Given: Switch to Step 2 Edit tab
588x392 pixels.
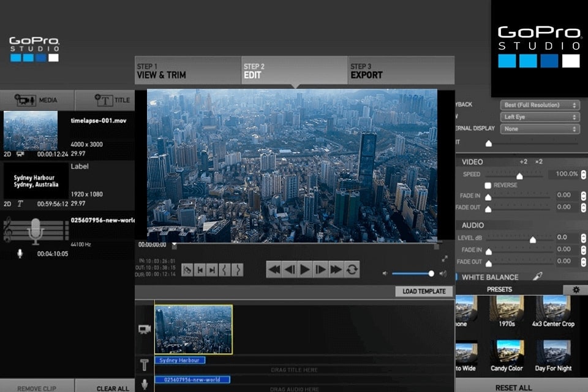Looking at the screenshot, I should (295, 70).
